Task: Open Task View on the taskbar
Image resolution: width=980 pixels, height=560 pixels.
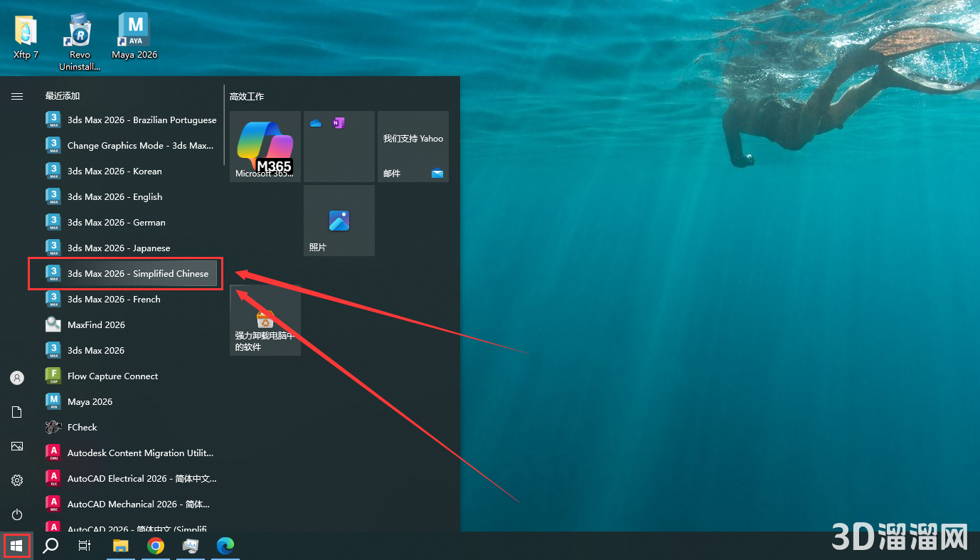Action: click(85, 546)
